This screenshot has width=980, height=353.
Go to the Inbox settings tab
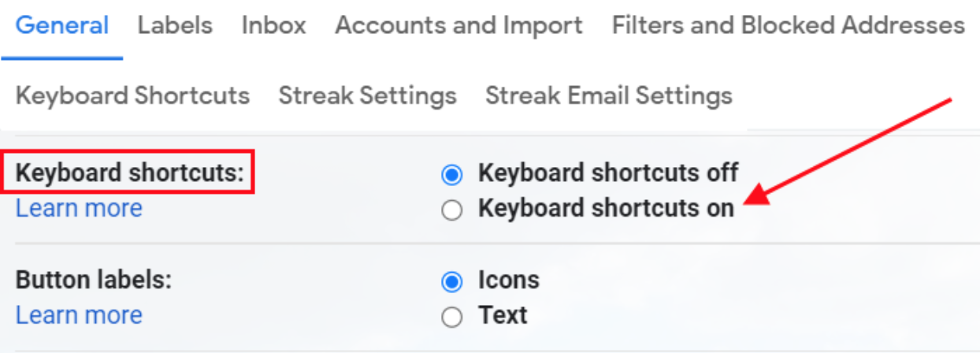pyautogui.click(x=273, y=26)
